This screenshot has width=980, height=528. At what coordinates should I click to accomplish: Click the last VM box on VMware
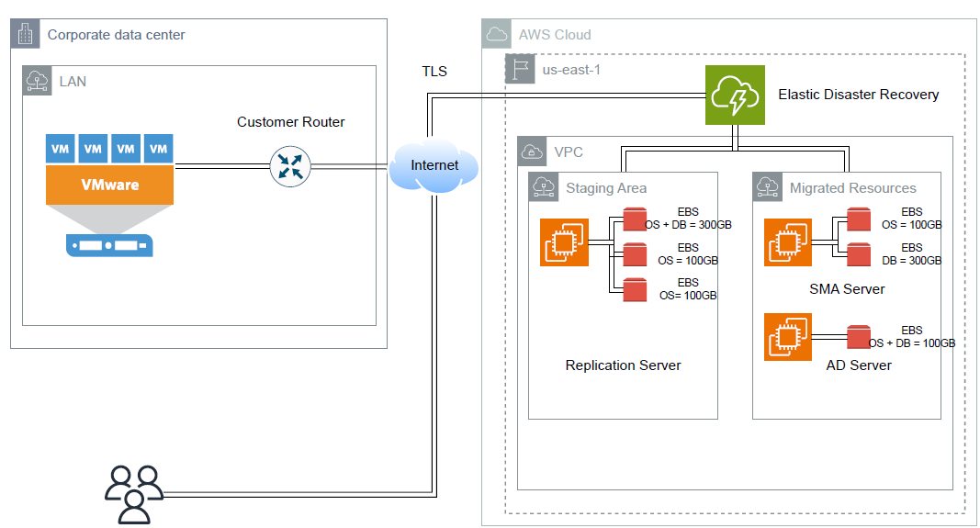(x=158, y=149)
